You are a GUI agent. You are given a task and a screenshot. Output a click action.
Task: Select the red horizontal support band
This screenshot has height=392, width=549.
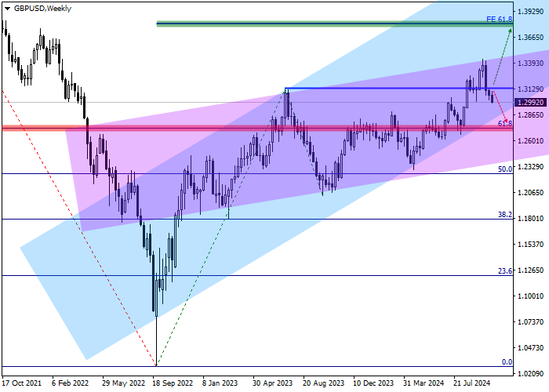[x=257, y=128]
